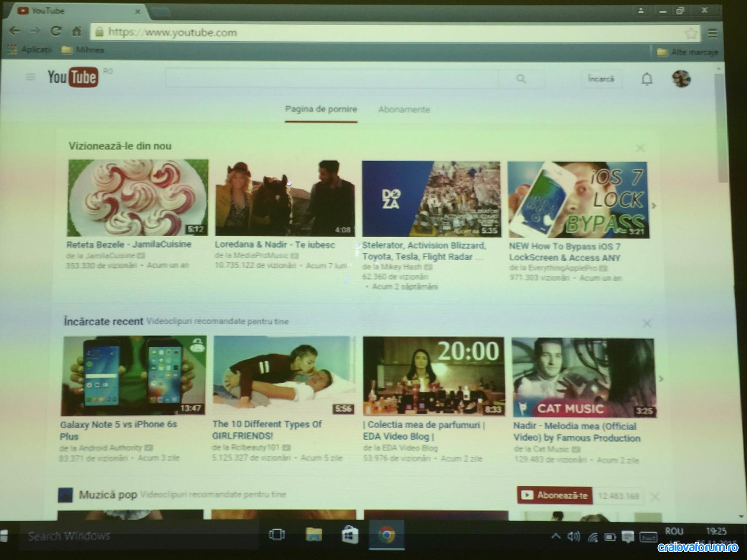The width and height of the screenshot is (747, 560).
Task: Open the Aplicații bookmarks shortcut
Action: (x=29, y=50)
